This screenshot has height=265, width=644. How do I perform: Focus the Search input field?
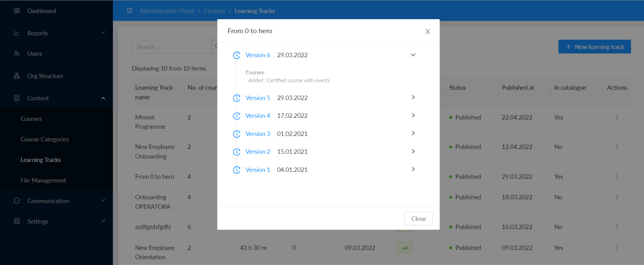click(171, 47)
